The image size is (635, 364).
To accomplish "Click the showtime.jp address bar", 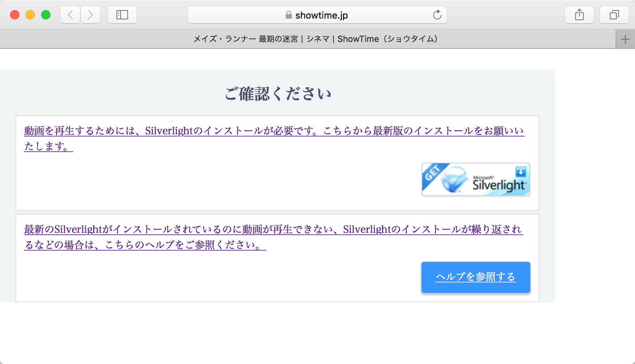I will 317,15.
